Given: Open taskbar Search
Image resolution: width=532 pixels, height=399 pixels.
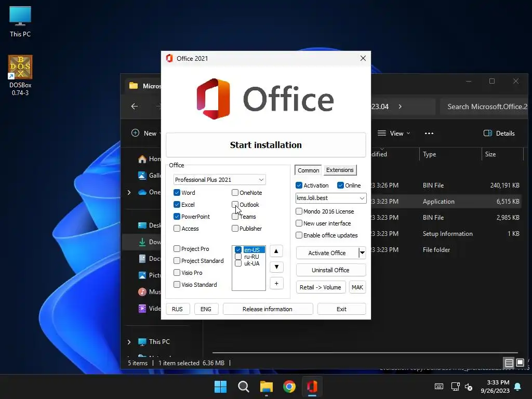Looking at the screenshot, I should click(x=243, y=387).
